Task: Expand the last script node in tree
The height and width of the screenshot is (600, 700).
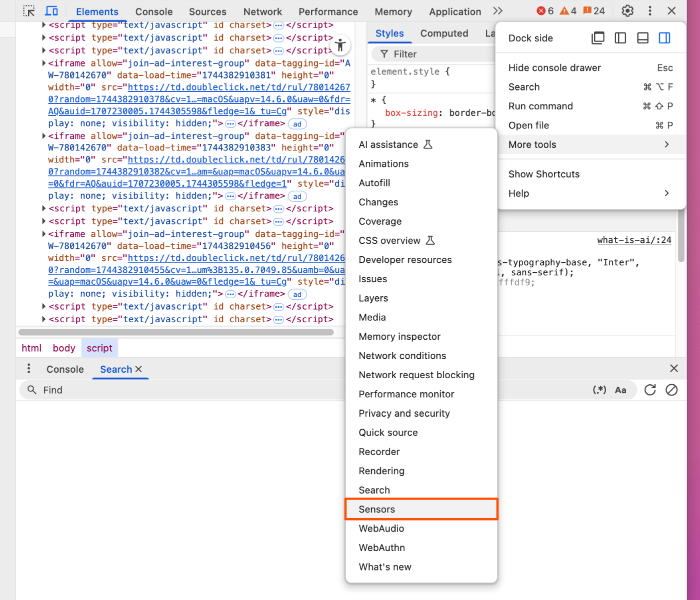Action: tap(44, 319)
